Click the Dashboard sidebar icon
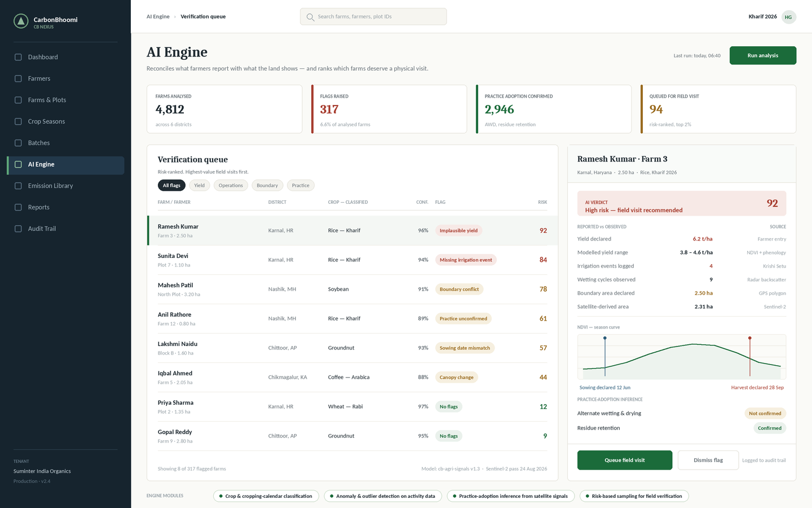 [18, 57]
